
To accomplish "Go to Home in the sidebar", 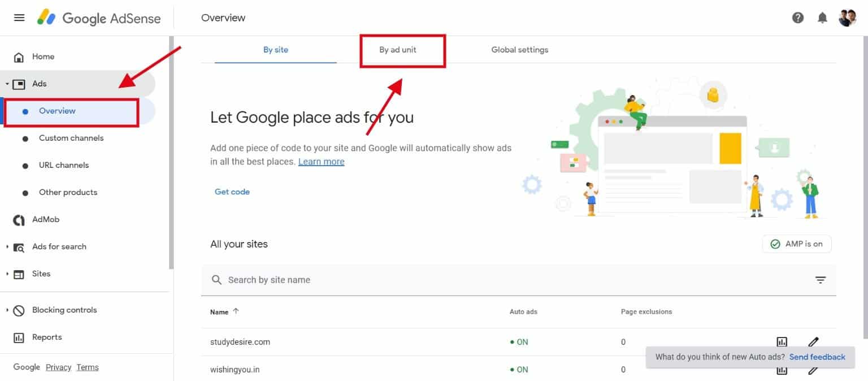I will 44,57.
